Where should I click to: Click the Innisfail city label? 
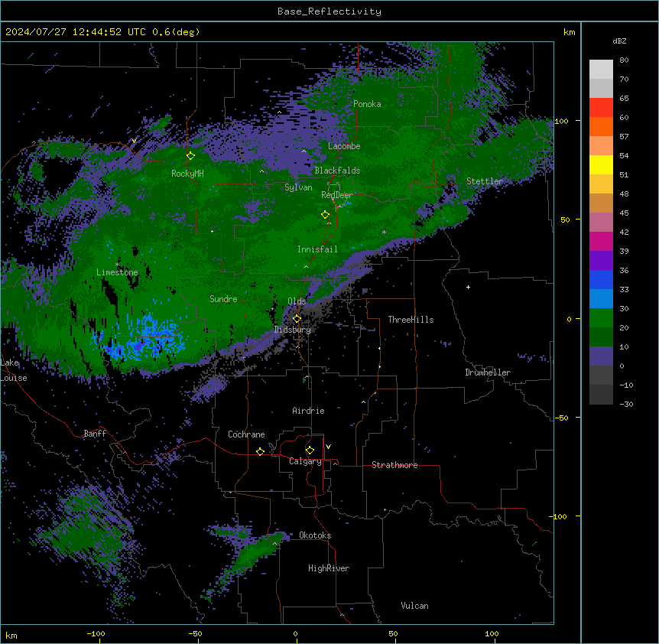(x=317, y=249)
